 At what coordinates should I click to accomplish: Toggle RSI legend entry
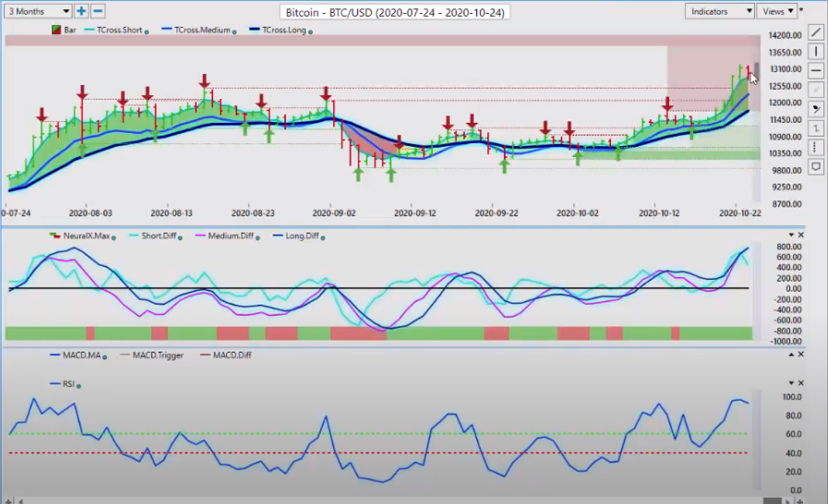(x=63, y=384)
